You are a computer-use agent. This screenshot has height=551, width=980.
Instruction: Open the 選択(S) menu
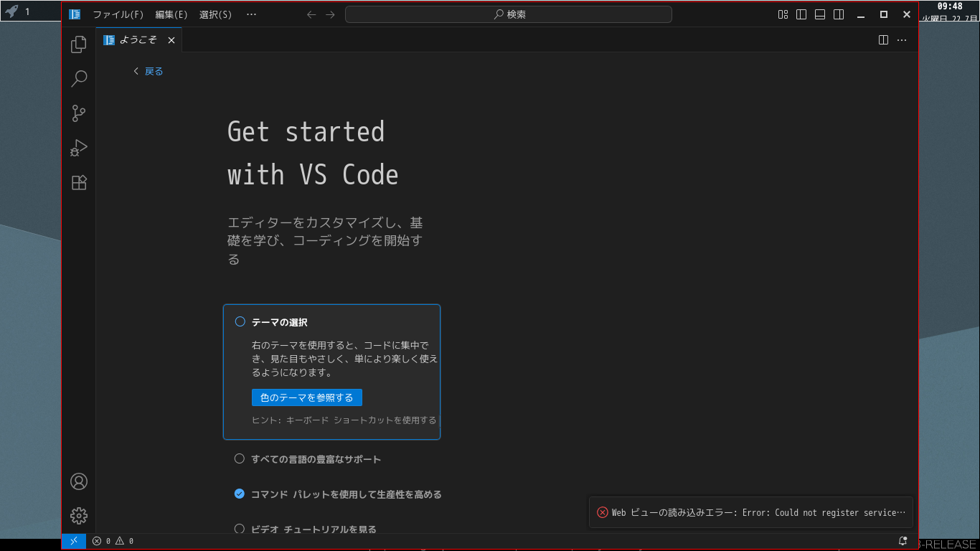216,14
